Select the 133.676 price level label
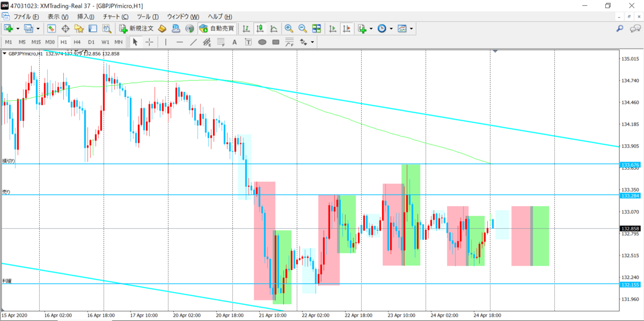The width and height of the screenshot is (644, 321). pos(630,164)
